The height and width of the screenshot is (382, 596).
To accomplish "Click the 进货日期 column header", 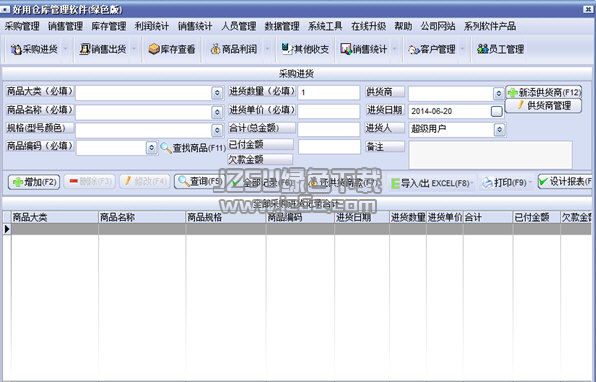I will pyautogui.click(x=362, y=217).
